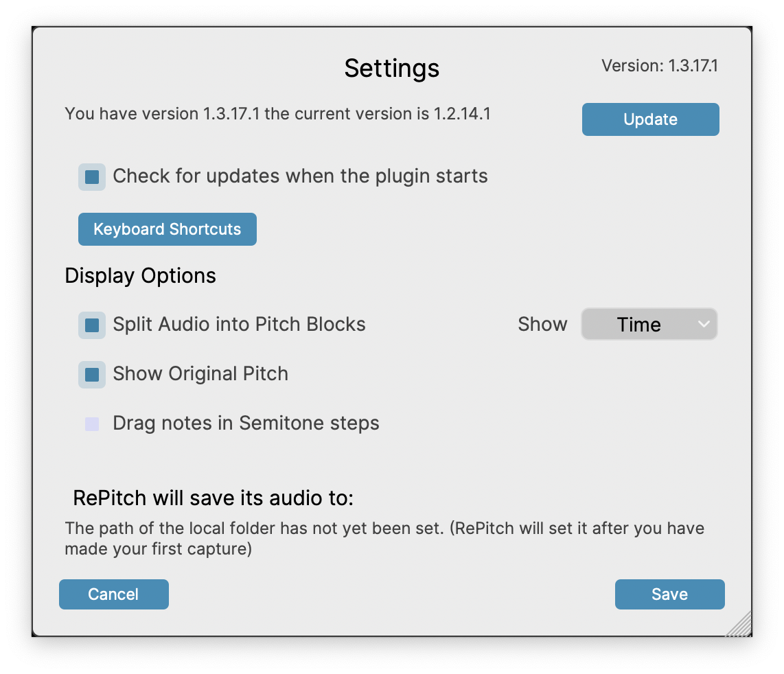Disable Check for updates when plugin starts
The image size is (784, 674).
click(92, 177)
